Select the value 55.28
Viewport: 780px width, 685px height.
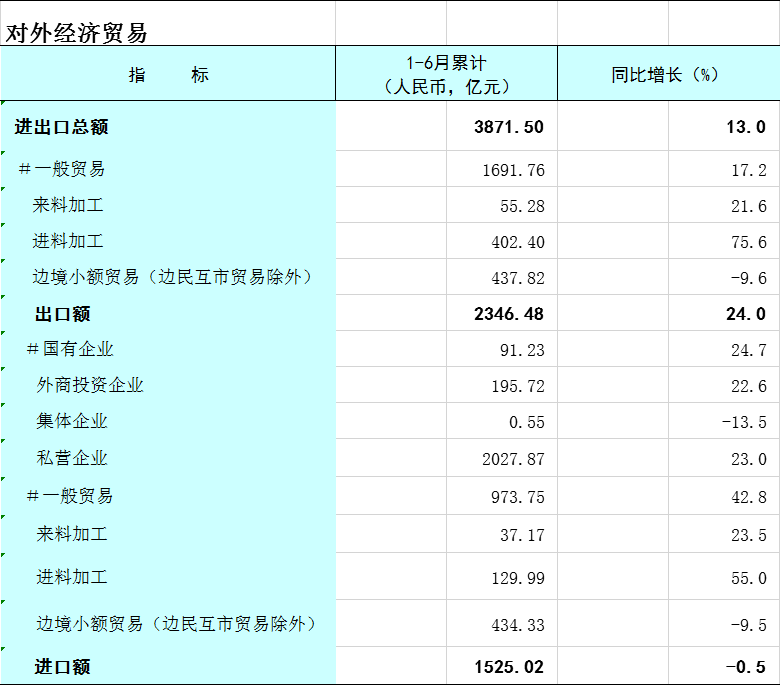pos(522,206)
